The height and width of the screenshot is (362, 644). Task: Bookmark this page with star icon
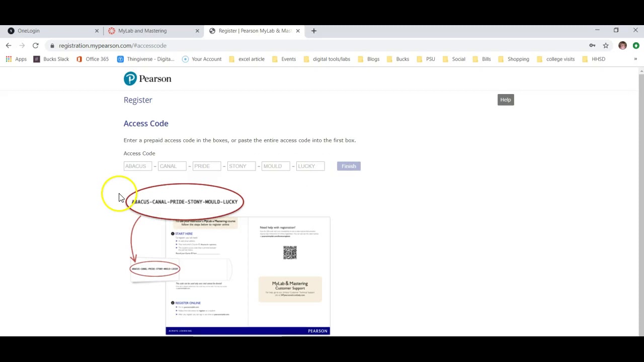coord(606,46)
